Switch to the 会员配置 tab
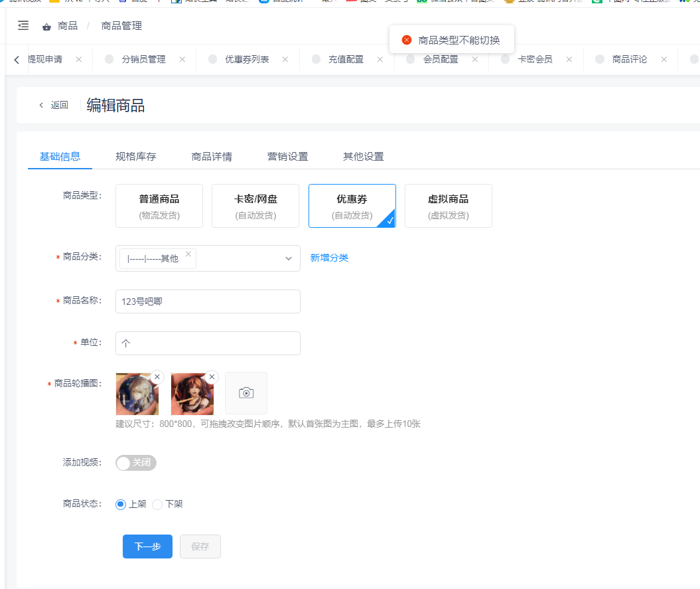This screenshot has height=589, width=700. (x=441, y=60)
